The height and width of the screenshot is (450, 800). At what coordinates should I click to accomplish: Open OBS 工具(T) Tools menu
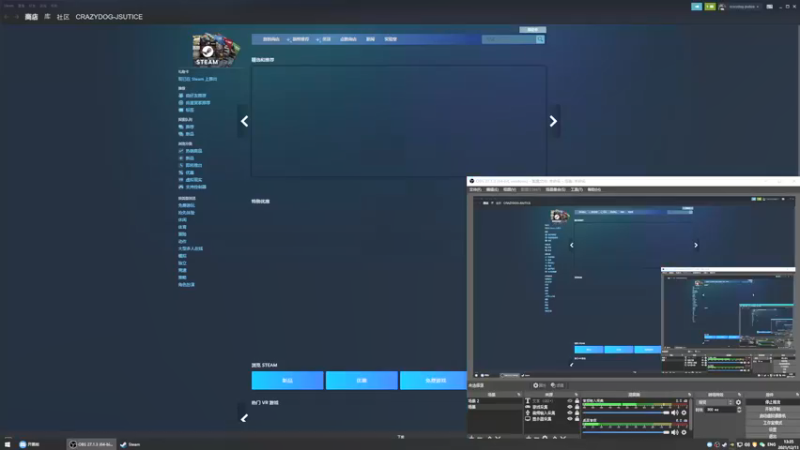click(577, 190)
